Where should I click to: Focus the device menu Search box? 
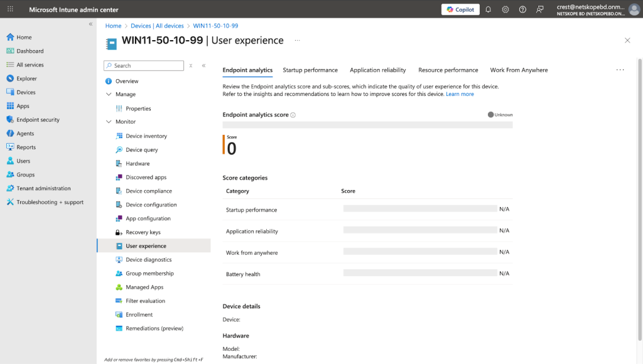(144, 66)
